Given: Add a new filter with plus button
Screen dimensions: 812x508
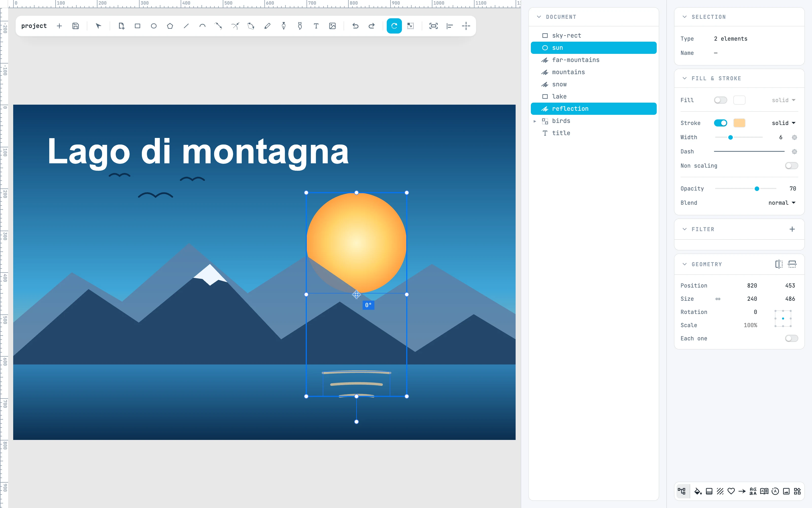Looking at the screenshot, I should [792, 229].
